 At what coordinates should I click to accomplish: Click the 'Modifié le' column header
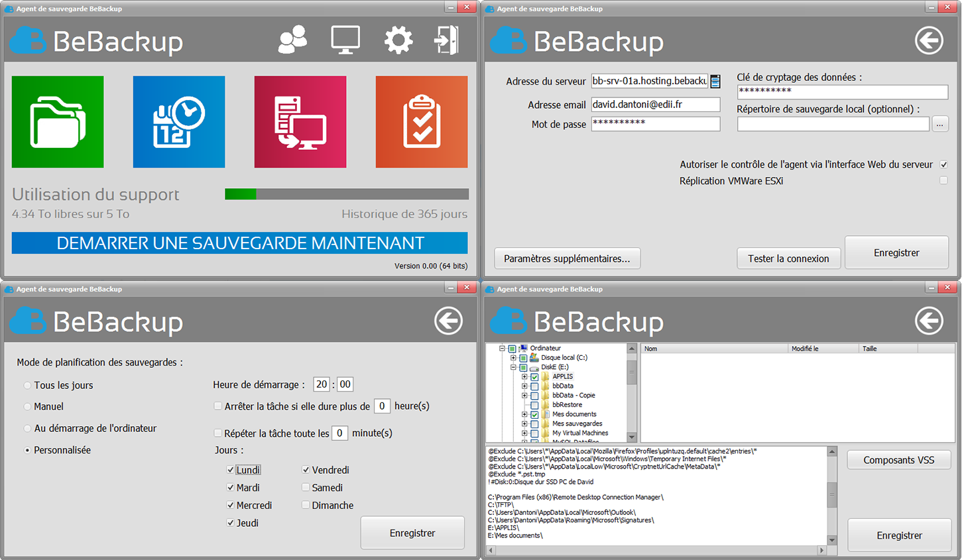[822, 349]
